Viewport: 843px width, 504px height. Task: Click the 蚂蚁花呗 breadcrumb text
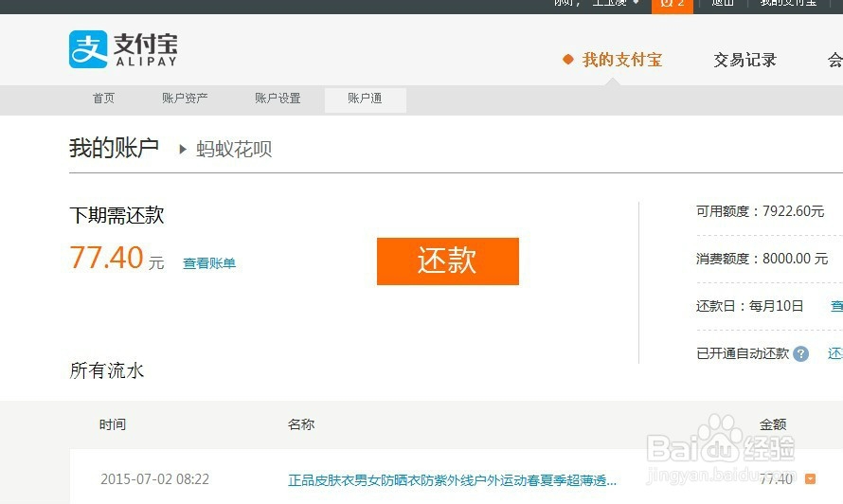coord(234,149)
